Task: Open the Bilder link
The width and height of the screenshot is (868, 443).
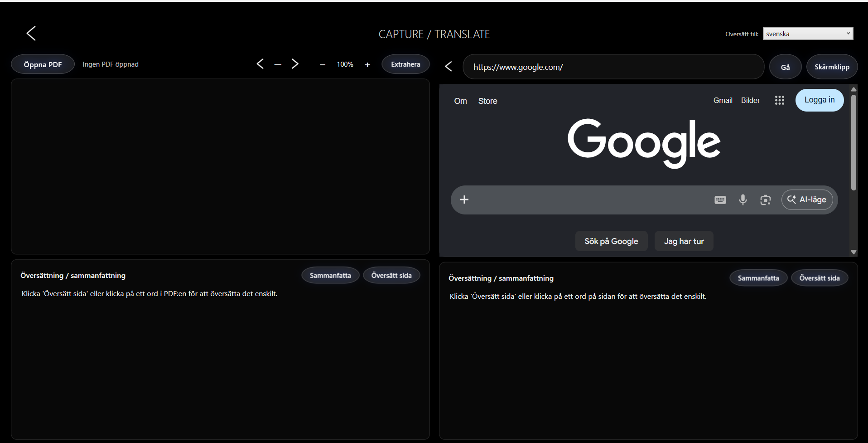Action: click(750, 101)
